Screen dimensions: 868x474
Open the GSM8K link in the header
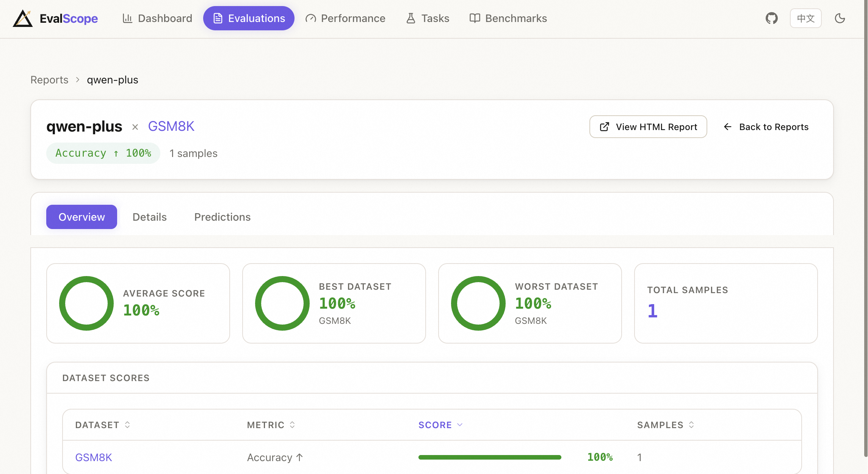(x=171, y=126)
